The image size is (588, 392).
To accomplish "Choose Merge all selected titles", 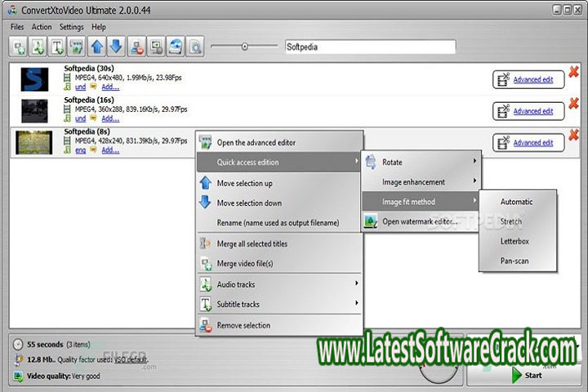I will 252,244.
